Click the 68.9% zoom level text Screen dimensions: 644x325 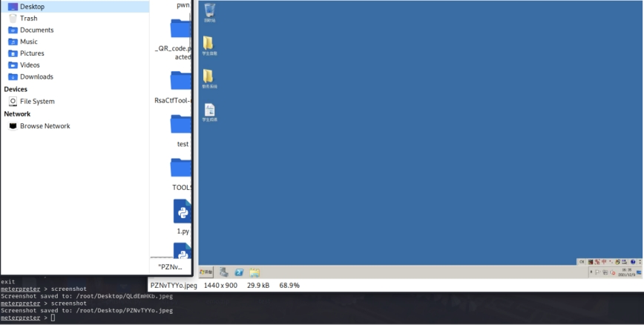coord(289,285)
